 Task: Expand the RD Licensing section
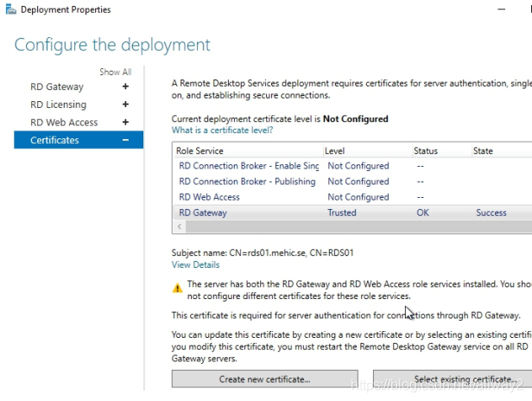coord(126,105)
